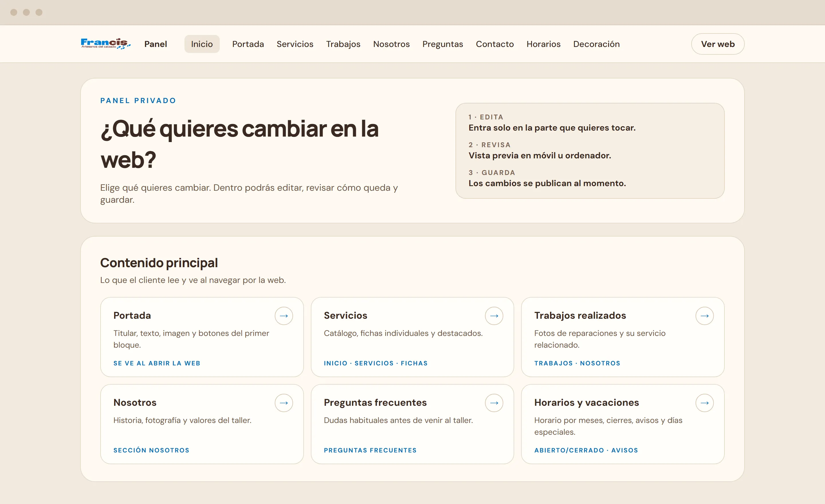The height and width of the screenshot is (504, 825).
Task: Click 'Vista previa en móvil u ordenador.'
Action: click(x=540, y=155)
